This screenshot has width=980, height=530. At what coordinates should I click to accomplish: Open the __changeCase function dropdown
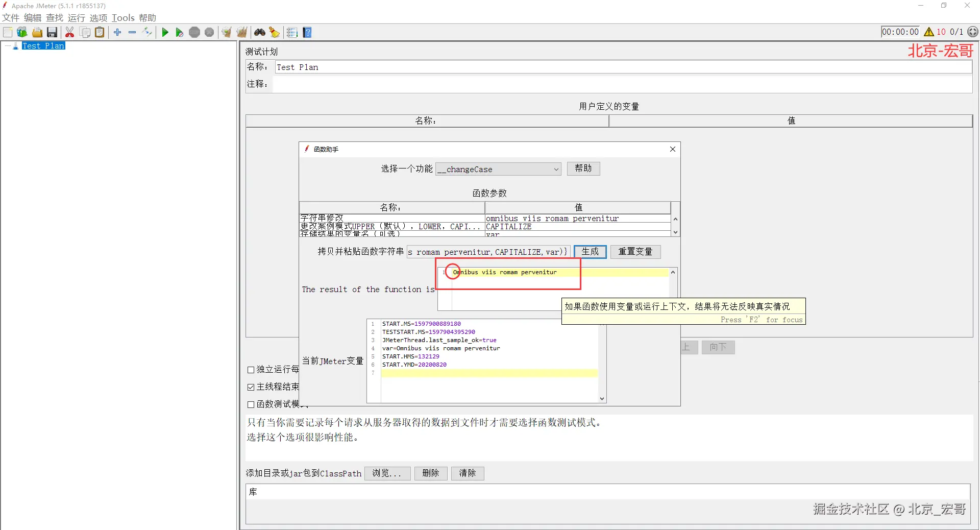499,169
